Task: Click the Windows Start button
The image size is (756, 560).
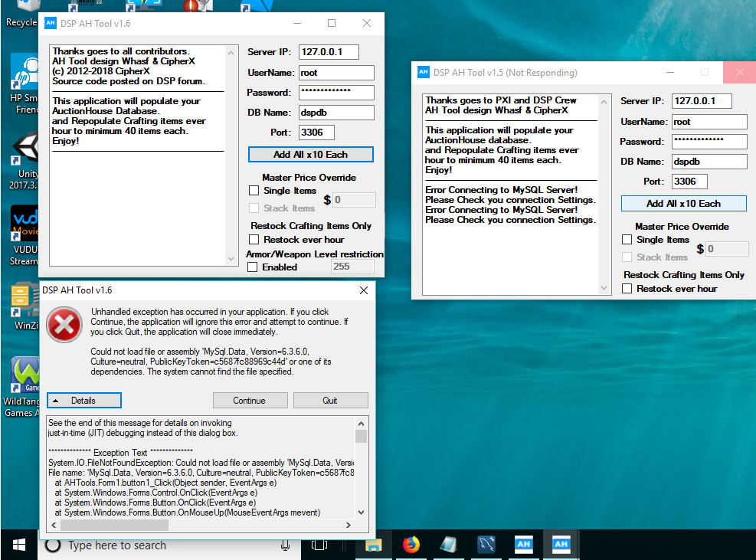Action: [18, 545]
